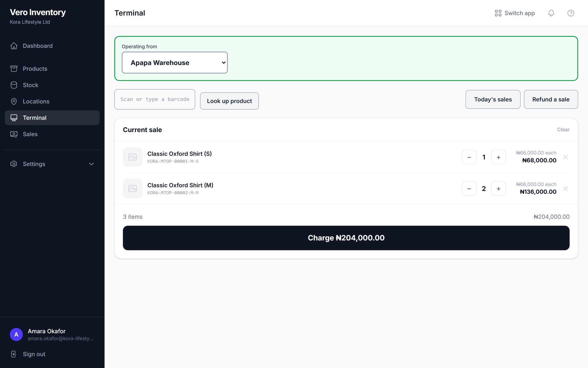Open the help question mark icon
The height and width of the screenshot is (368, 588).
(571, 13)
